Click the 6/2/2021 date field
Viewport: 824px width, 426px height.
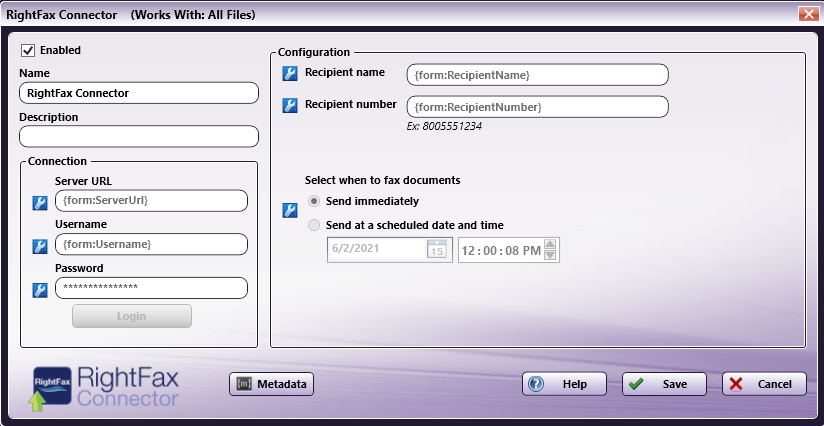click(389, 250)
